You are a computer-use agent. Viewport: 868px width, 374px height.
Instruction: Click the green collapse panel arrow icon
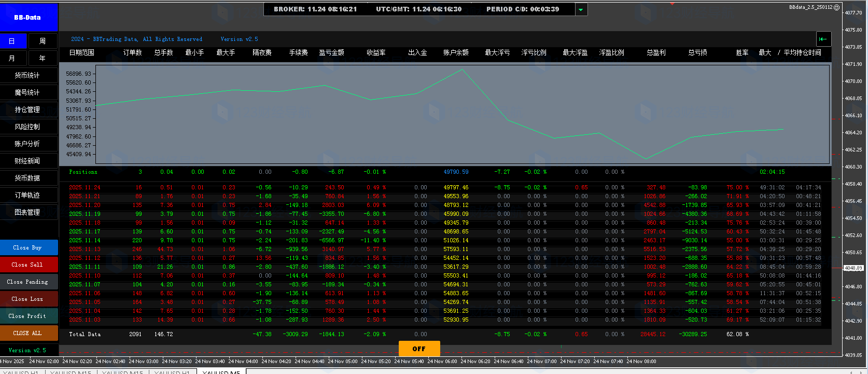(823, 39)
